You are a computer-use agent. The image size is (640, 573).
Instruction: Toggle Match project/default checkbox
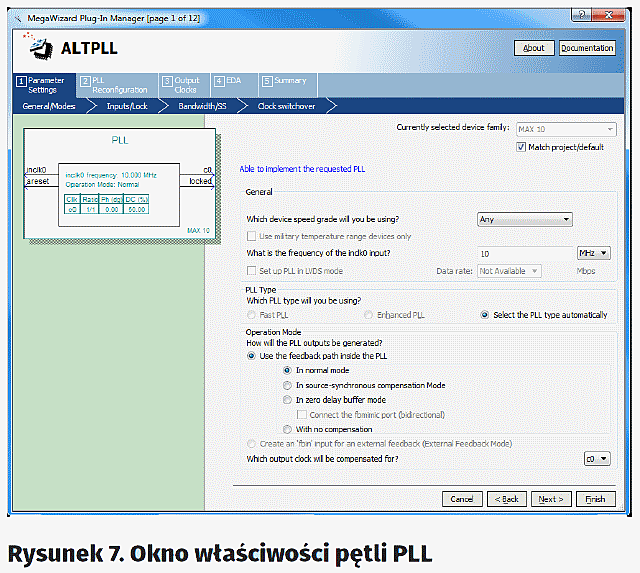[521, 147]
